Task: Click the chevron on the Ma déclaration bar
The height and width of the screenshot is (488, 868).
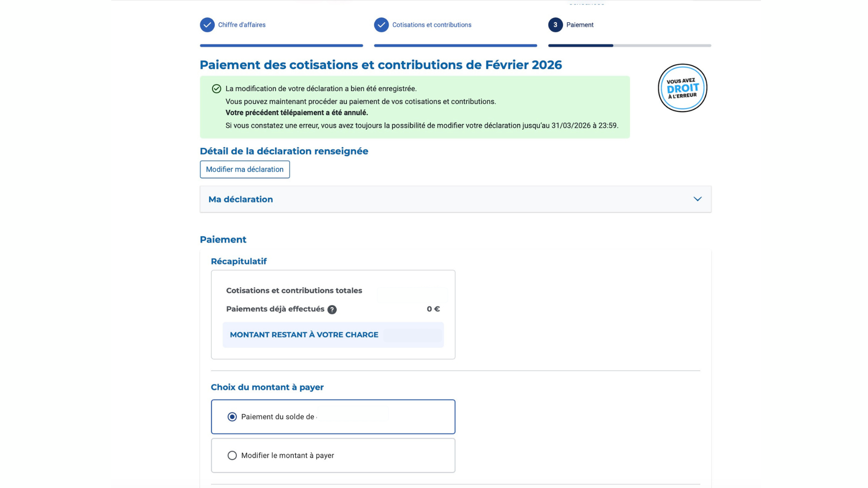Action: [697, 199]
